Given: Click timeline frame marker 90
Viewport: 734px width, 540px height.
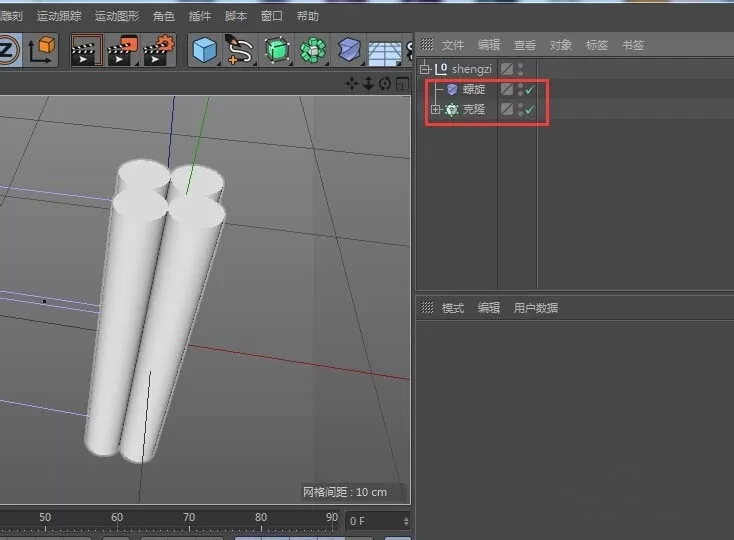Looking at the screenshot, I should click(332, 517).
